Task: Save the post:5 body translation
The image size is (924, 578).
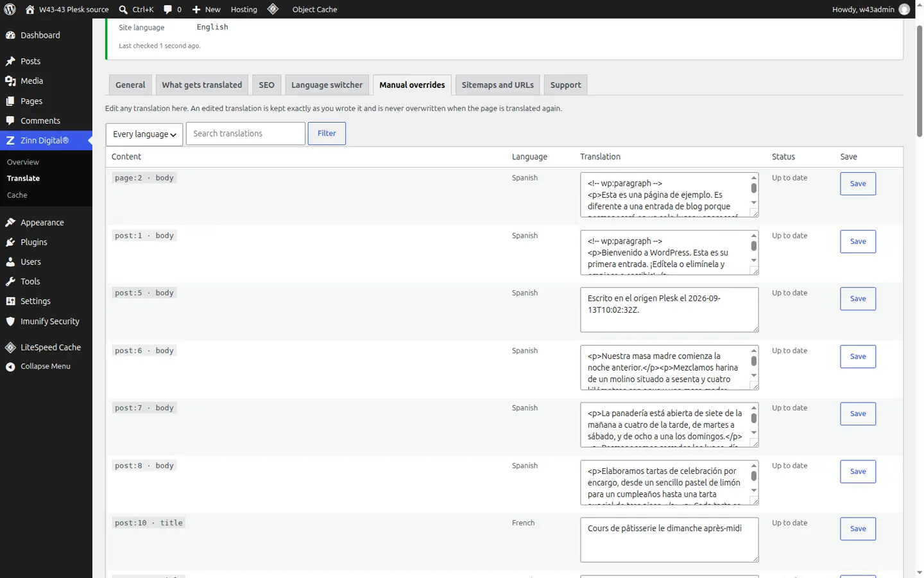Action: point(858,299)
